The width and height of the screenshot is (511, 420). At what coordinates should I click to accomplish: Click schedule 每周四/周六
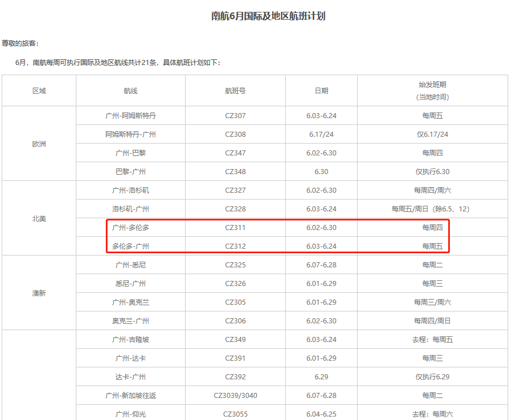432,190
